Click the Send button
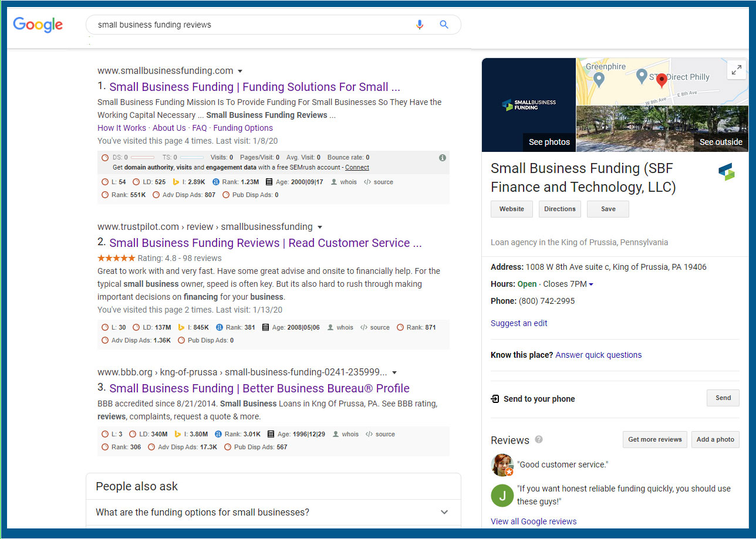The width and height of the screenshot is (756, 539). tap(723, 398)
